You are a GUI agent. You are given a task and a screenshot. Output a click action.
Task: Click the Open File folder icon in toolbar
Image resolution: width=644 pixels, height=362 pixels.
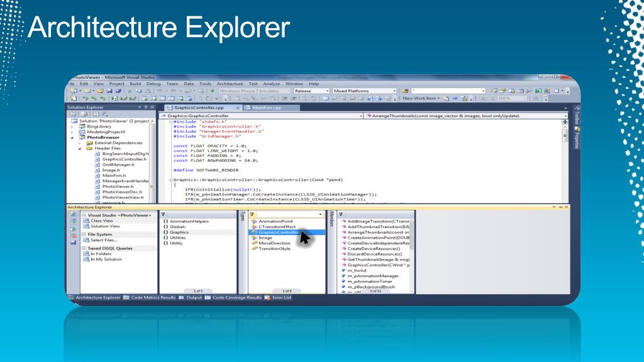click(x=100, y=90)
